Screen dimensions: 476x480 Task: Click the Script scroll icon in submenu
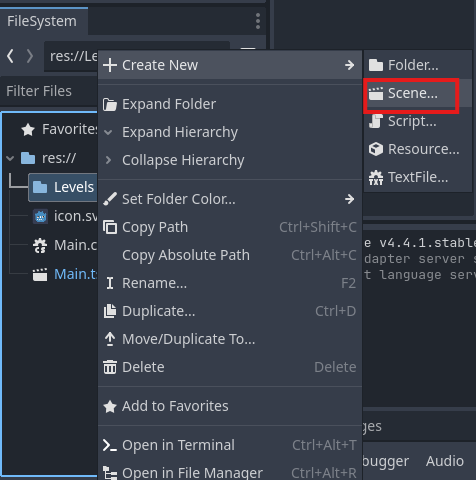pyautogui.click(x=376, y=121)
